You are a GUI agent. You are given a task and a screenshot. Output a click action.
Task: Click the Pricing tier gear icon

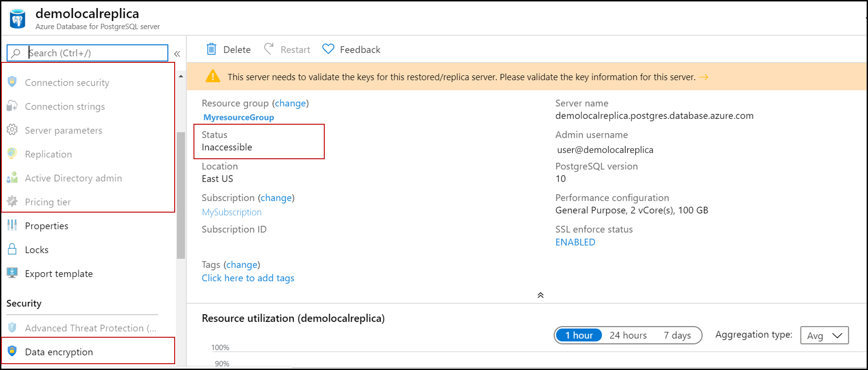[x=12, y=201]
